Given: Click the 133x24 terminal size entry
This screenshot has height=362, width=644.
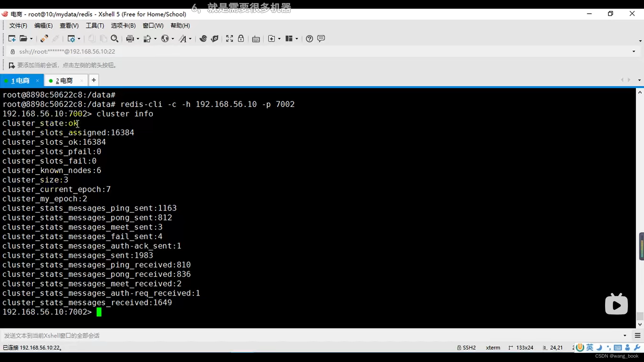Looking at the screenshot, I should (x=521, y=348).
